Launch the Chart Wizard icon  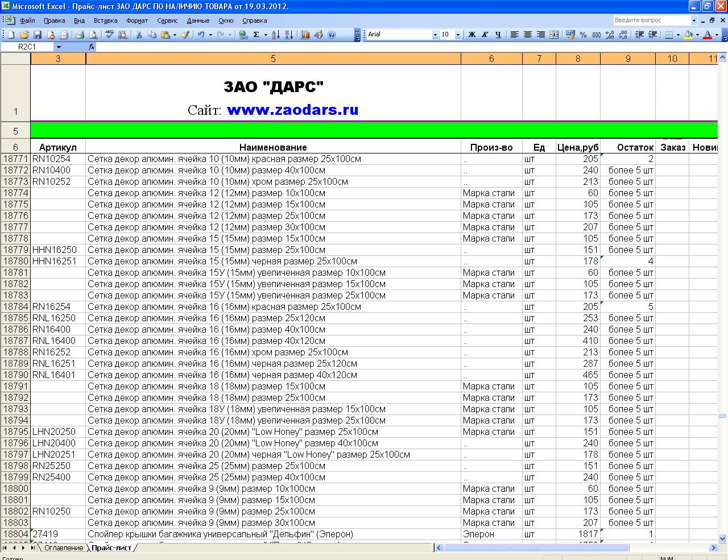pos(305,35)
